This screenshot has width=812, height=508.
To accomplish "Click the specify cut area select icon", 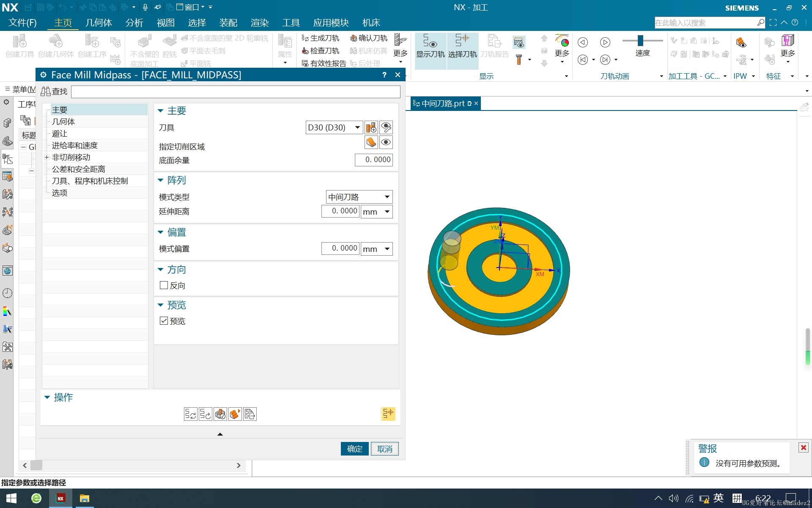I will 371,142.
